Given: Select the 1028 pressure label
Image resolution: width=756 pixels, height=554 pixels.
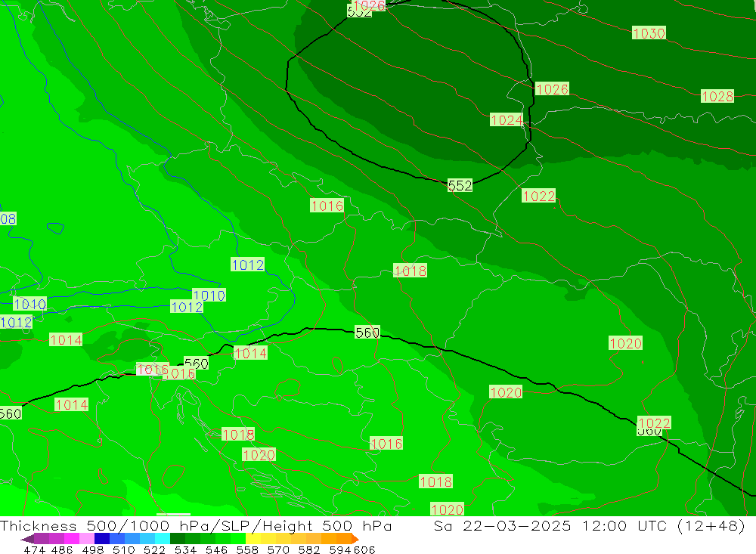Looking at the screenshot, I should [x=717, y=97].
